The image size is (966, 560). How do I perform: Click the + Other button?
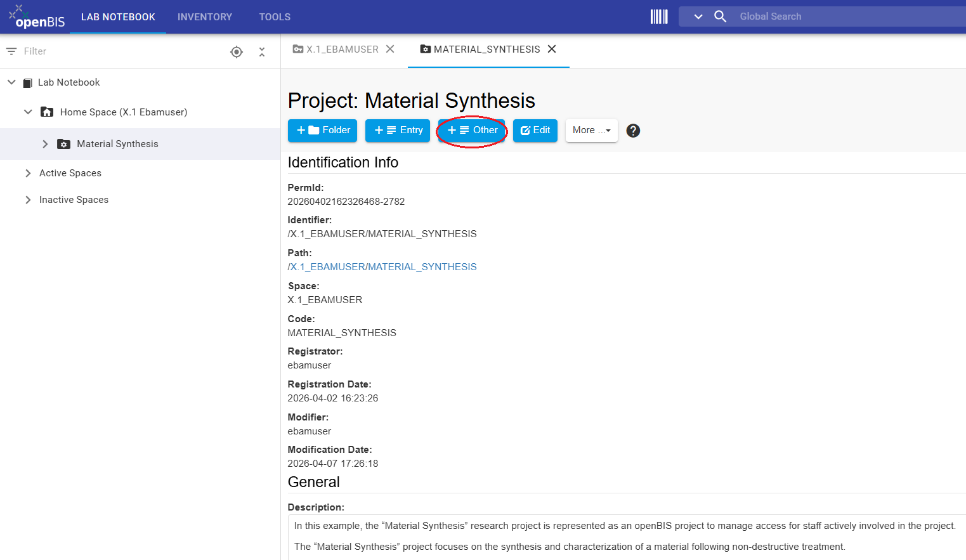472,131
